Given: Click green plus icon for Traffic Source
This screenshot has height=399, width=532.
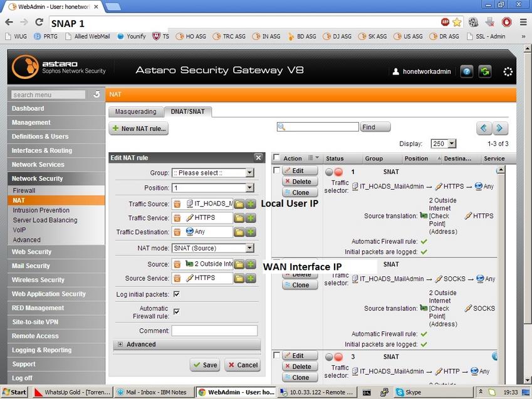Looking at the screenshot, I should tap(251, 204).
